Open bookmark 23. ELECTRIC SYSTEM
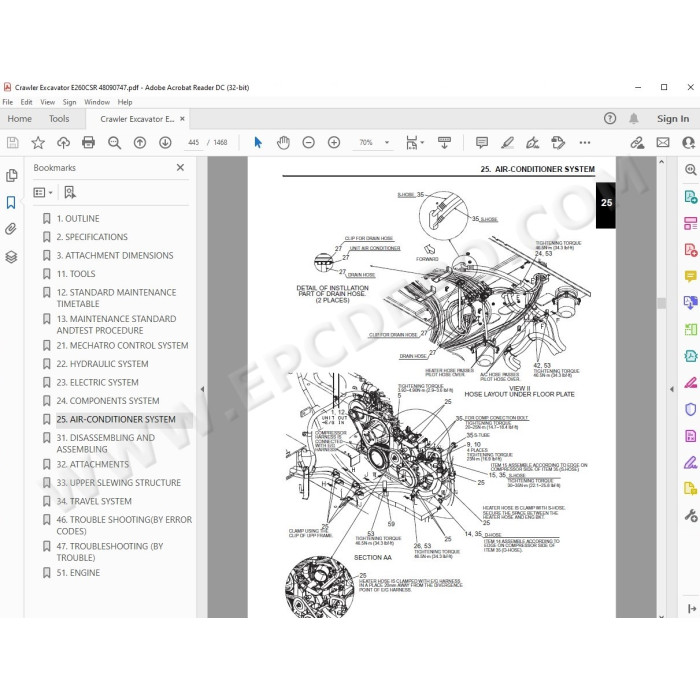Image resolution: width=700 pixels, height=700 pixels. (97, 383)
